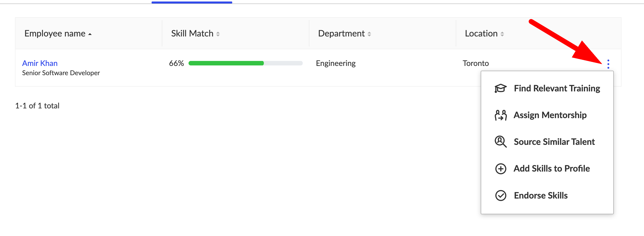Click the plus circle Add Skills icon
Image resolution: width=644 pixels, height=236 pixels.
(x=500, y=169)
